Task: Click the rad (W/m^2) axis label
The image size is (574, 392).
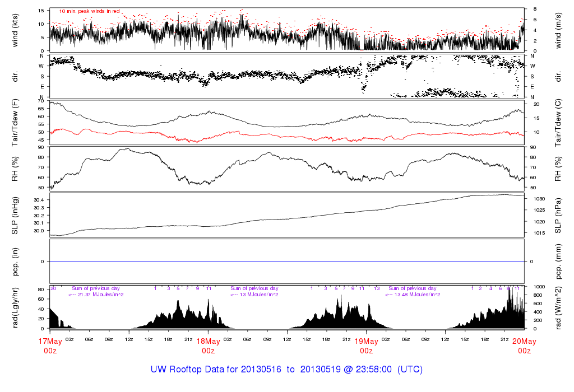Action: [x=559, y=307]
